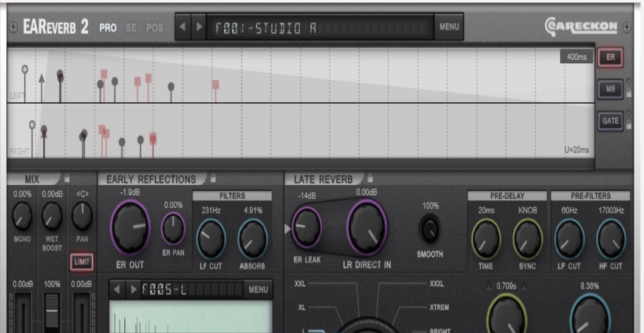Image resolution: width=644 pixels, height=333 pixels.
Task: Click the WET BOOST knob
Action: coord(52,216)
